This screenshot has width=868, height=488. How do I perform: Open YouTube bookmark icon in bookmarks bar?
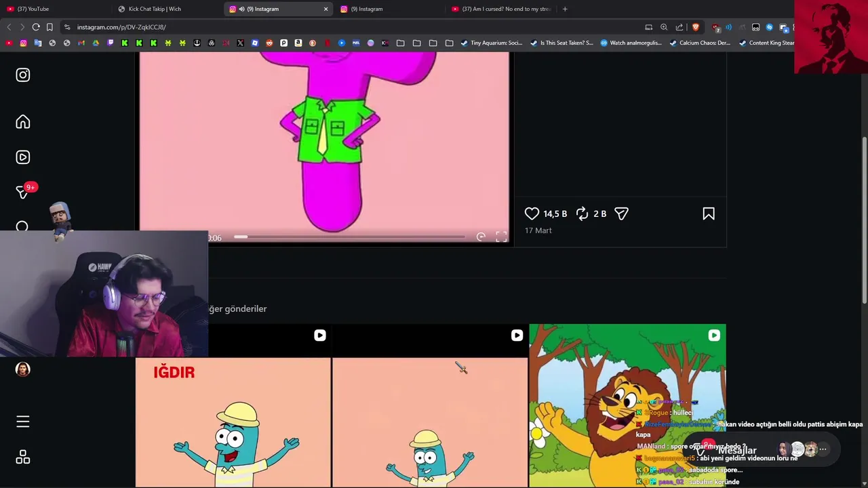click(x=9, y=43)
